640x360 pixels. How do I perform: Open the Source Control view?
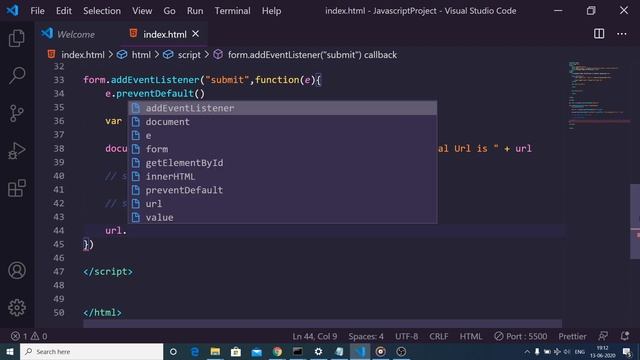point(17,113)
